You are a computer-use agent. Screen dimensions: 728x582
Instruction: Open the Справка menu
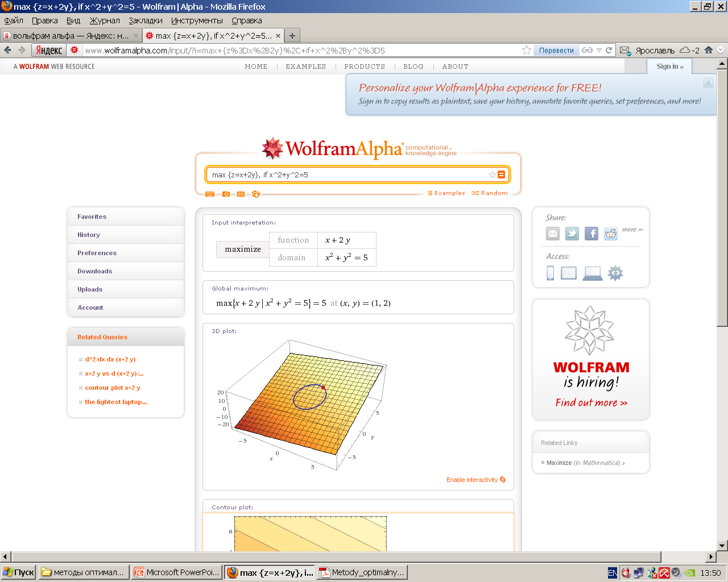(247, 20)
